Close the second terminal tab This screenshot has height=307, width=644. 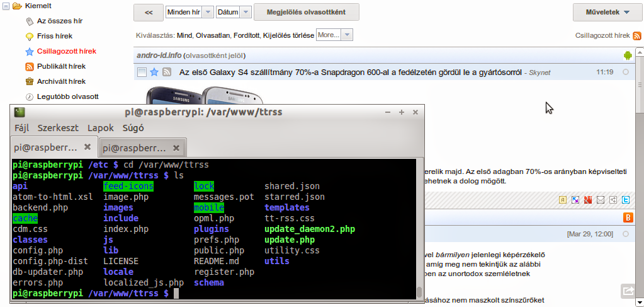176,148
